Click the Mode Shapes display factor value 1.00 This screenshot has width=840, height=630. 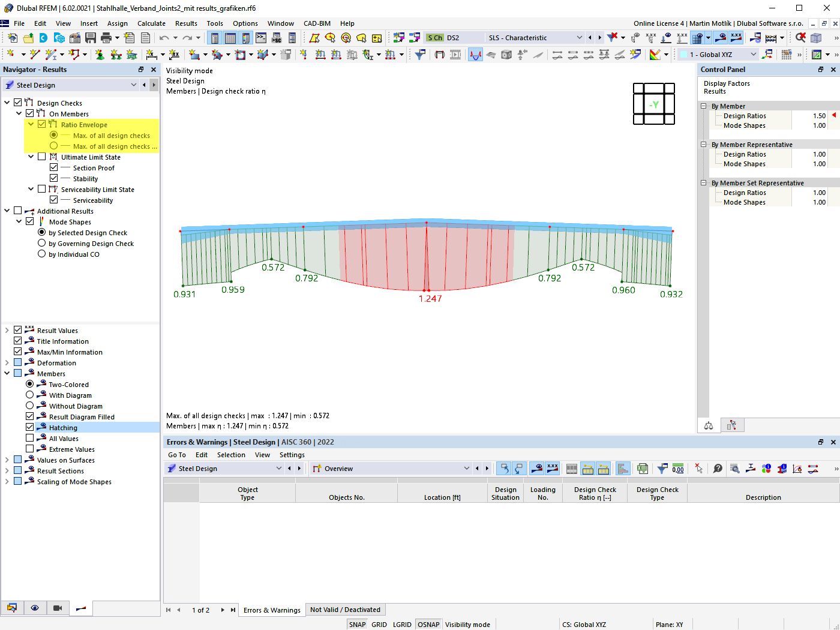click(820, 125)
